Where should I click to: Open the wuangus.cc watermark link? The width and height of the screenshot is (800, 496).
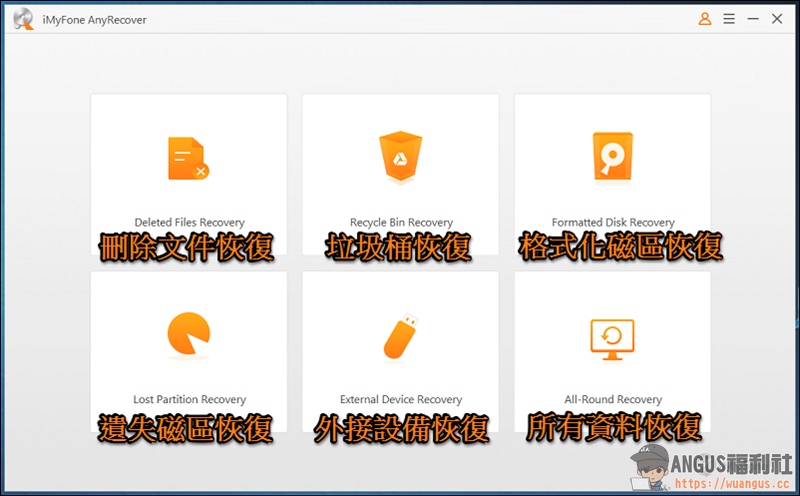[x=732, y=483]
